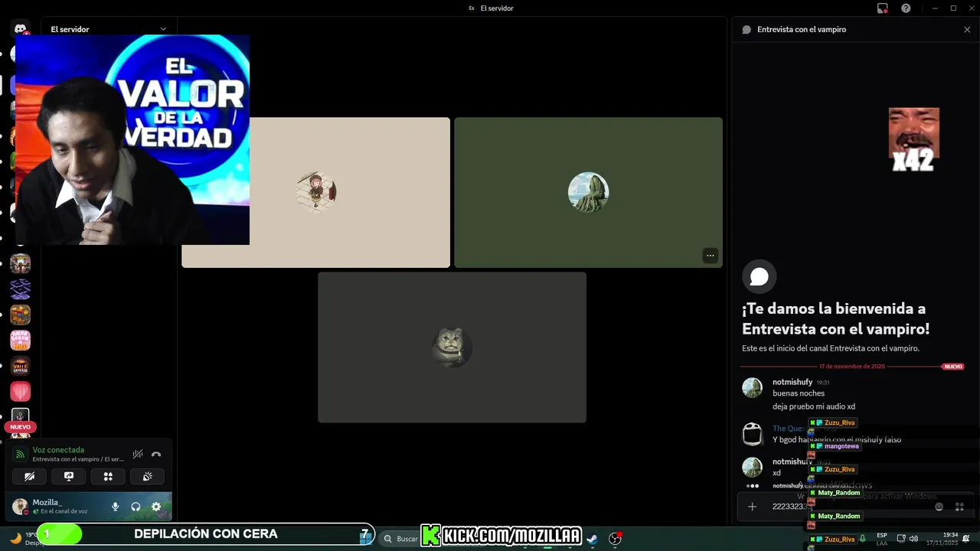Start an activity in voice channel
Viewport: 980px width, 551px height.
108,476
